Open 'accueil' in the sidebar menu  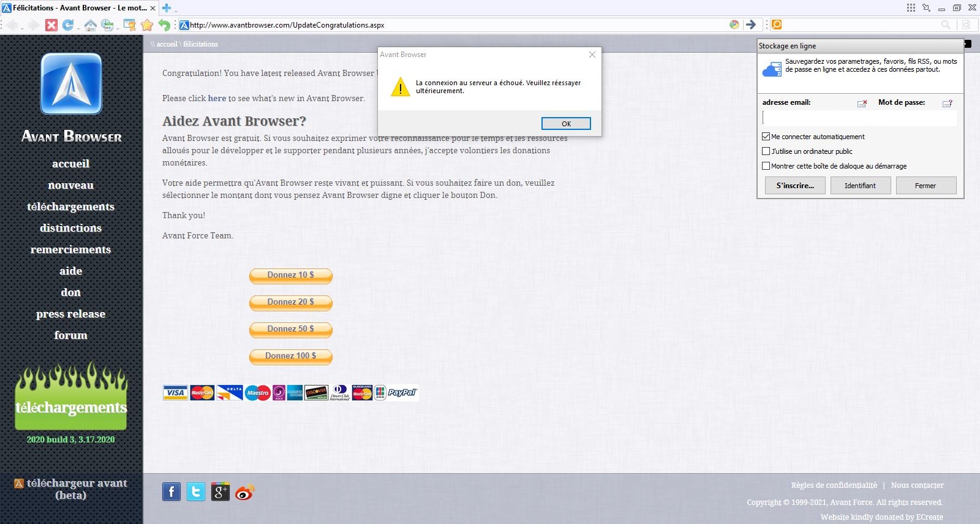click(x=71, y=164)
